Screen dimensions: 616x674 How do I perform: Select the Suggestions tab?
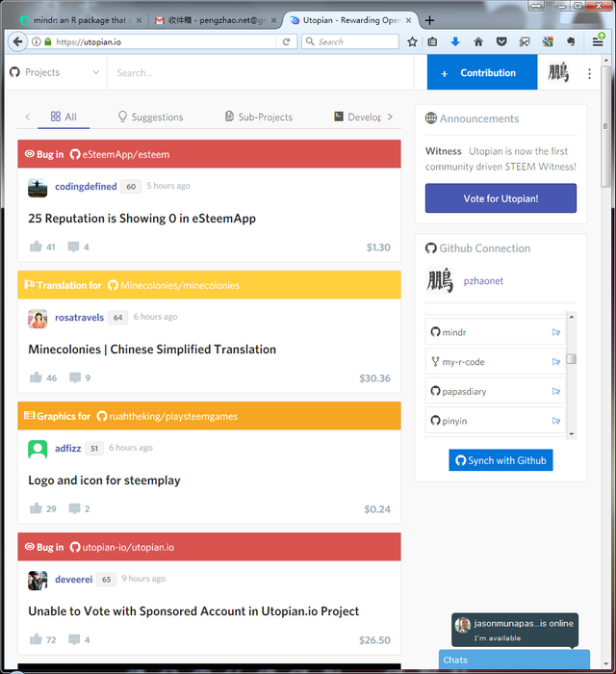point(150,117)
